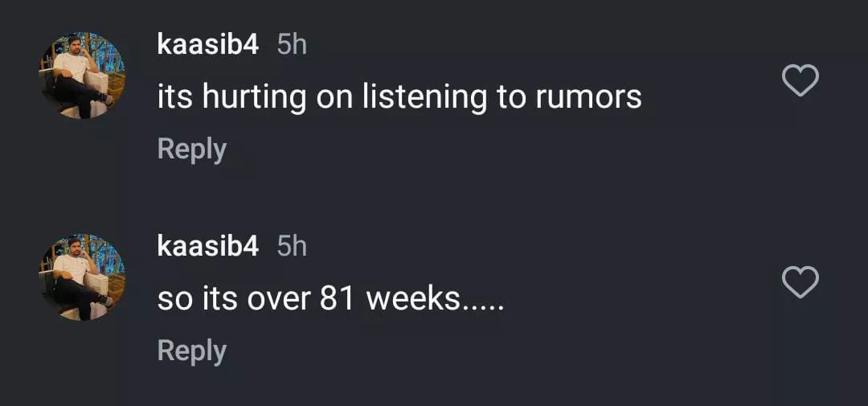Reply to the "so its over 81 weeks" comment
The image size is (868, 406).
[x=191, y=351]
